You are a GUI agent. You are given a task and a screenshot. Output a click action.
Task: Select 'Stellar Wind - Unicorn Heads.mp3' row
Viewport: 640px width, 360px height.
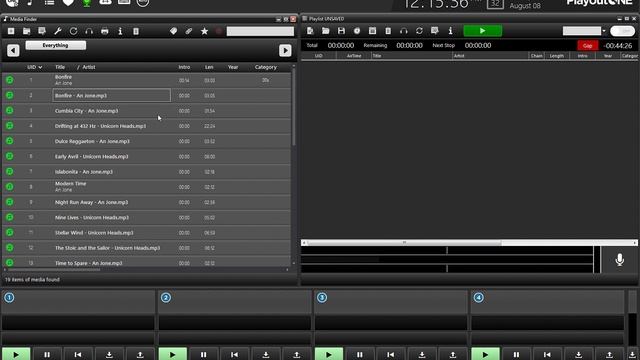pyautogui.click(x=146, y=233)
